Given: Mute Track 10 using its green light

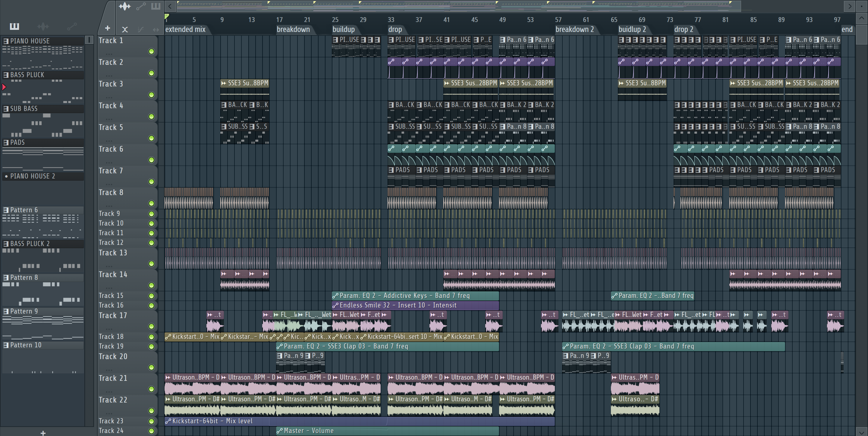Looking at the screenshot, I should pyautogui.click(x=151, y=223).
